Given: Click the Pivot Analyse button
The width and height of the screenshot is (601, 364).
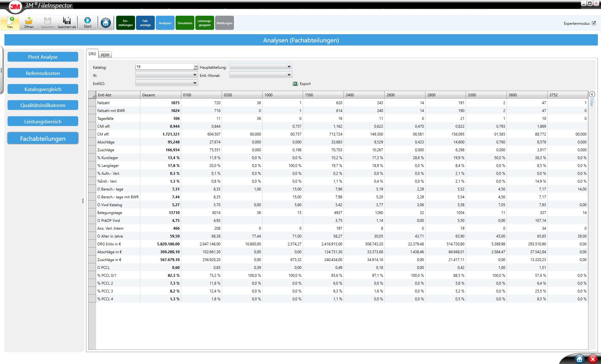Looking at the screenshot, I should pyautogui.click(x=43, y=57).
